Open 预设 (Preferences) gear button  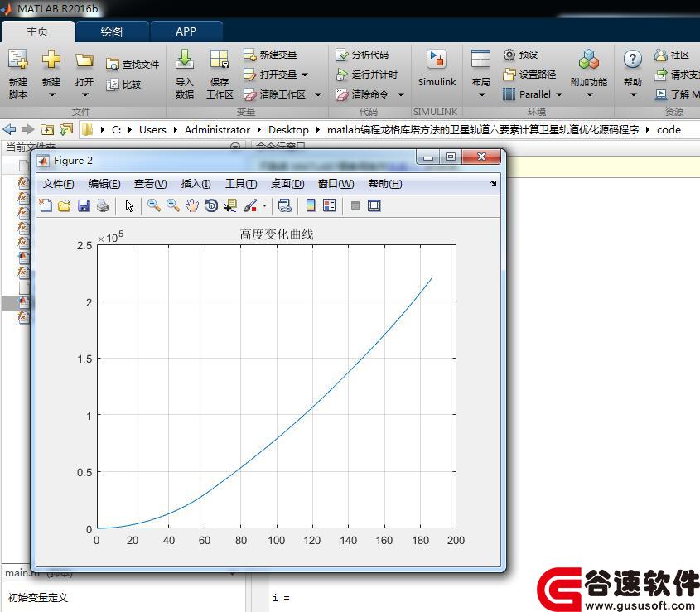520,55
